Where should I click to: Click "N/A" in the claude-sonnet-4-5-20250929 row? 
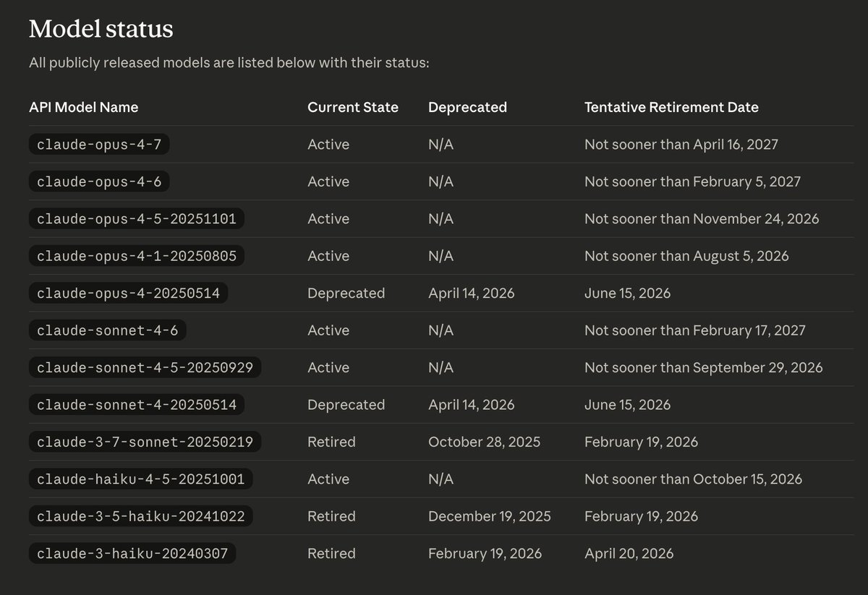[x=441, y=367]
